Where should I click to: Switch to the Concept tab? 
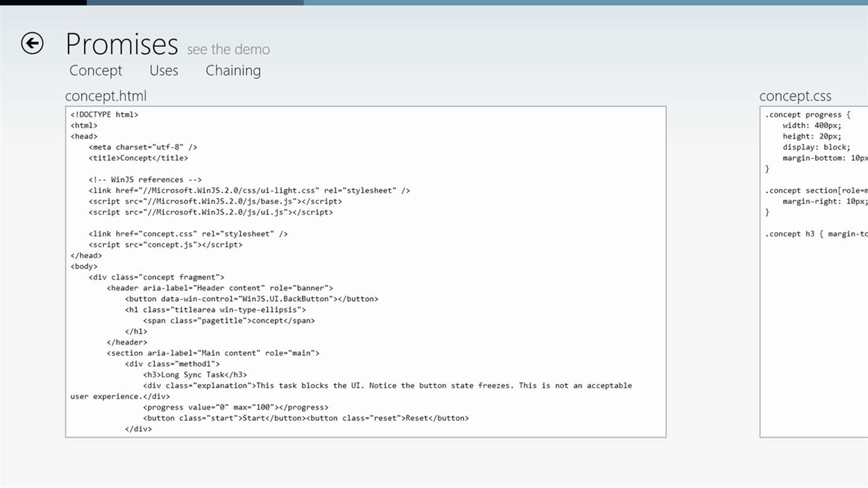96,70
